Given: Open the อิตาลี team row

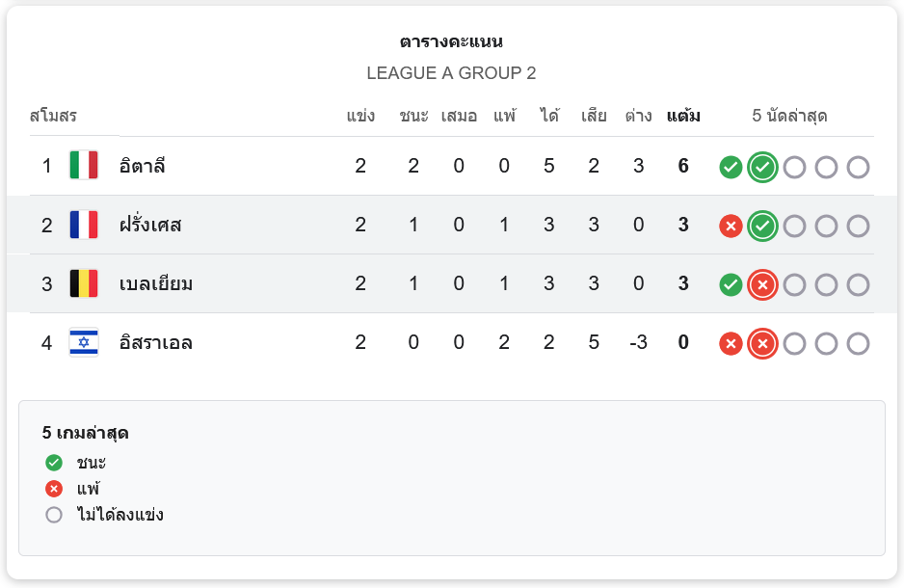Looking at the screenshot, I should [143, 166].
